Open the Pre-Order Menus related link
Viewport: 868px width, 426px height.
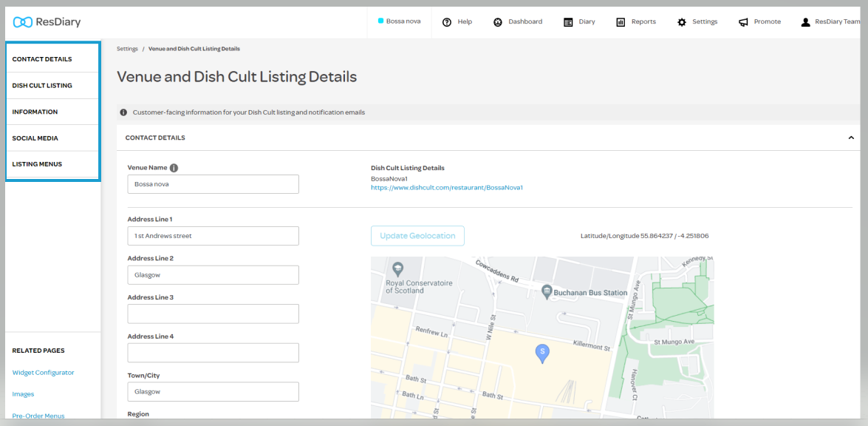click(38, 416)
